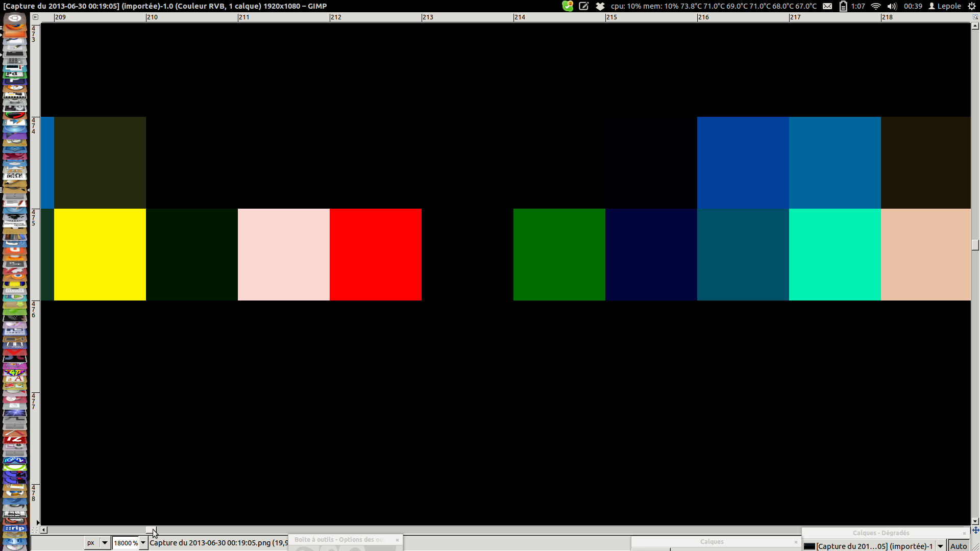The height and width of the screenshot is (551, 980).
Task: Open the sound volume indicator
Action: click(x=892, y=6)
